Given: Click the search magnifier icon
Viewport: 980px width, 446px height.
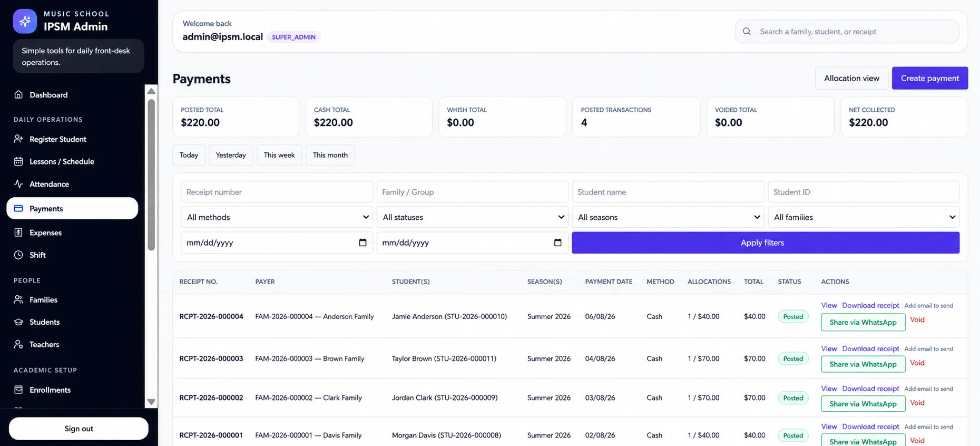Looking at the screenshot, I should click(747, 32).
